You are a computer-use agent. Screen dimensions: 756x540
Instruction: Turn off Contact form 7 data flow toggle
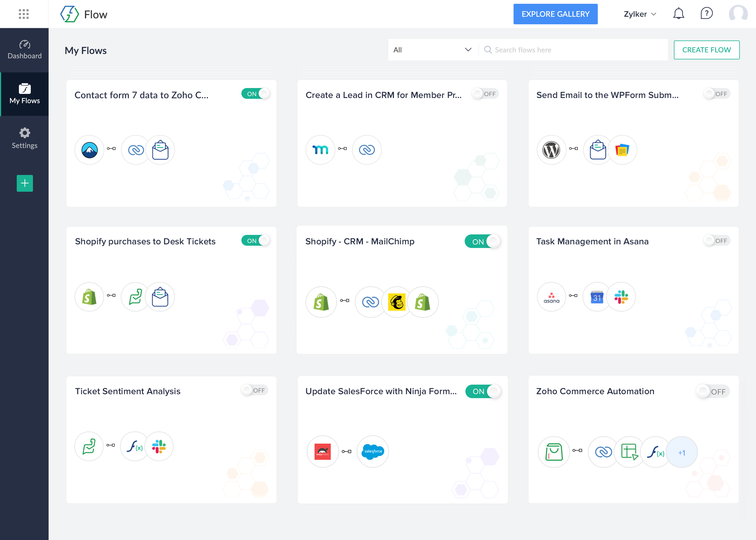[255, 94]
